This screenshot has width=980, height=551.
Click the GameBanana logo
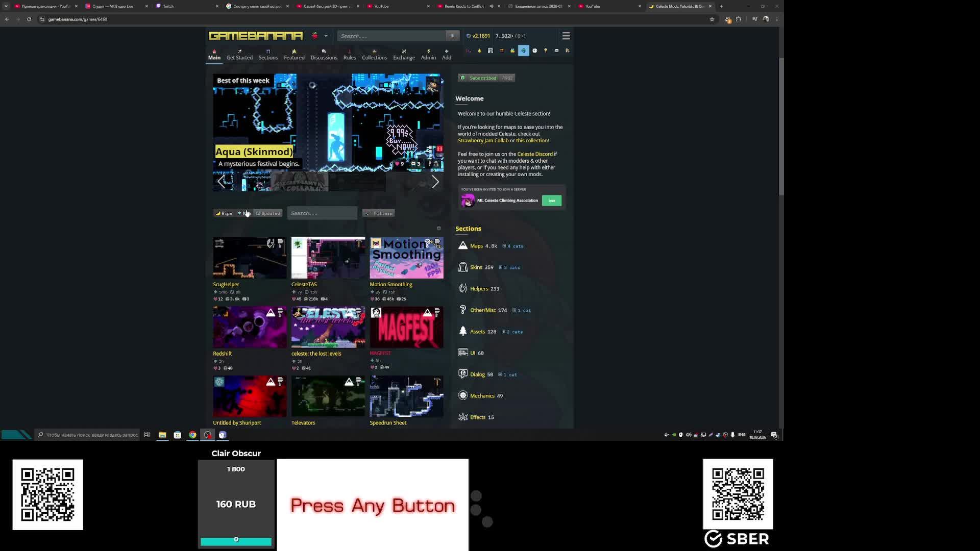[x=256, y=36]
